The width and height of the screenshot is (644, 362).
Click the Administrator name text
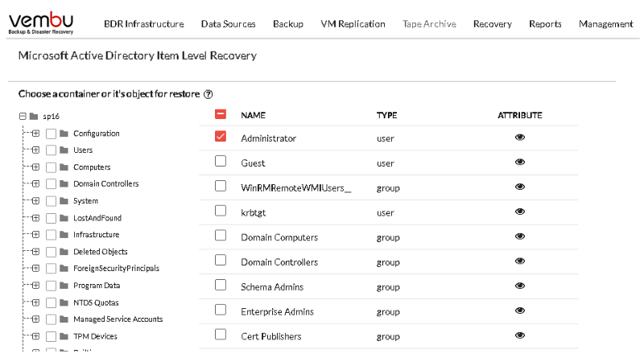pyautogui.click(x=268, y=138)
